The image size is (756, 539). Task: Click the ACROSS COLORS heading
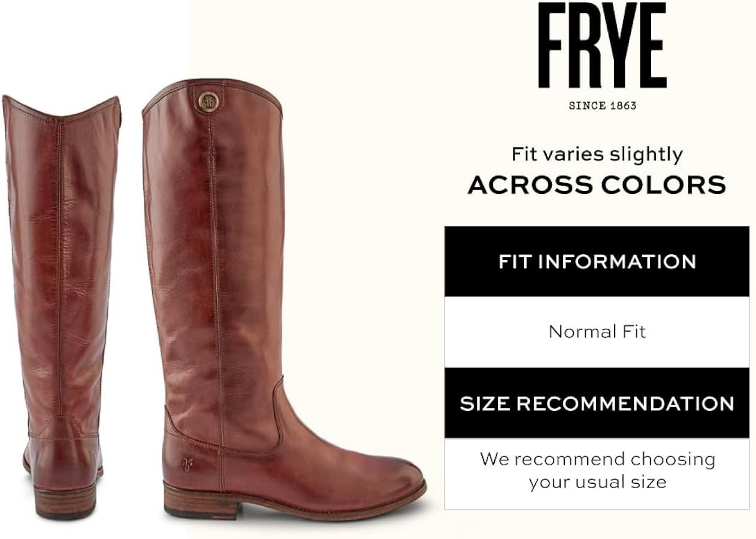597,185
